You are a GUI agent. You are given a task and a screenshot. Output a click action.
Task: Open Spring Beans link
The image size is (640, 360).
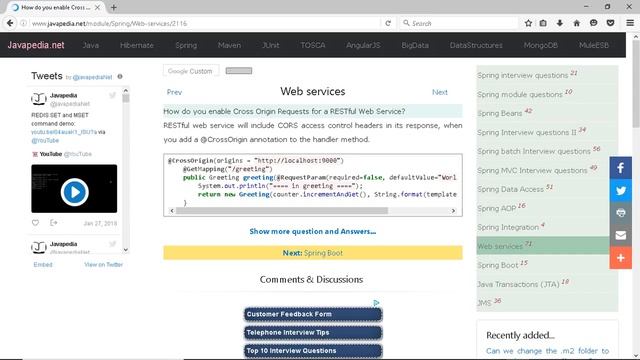500,113
